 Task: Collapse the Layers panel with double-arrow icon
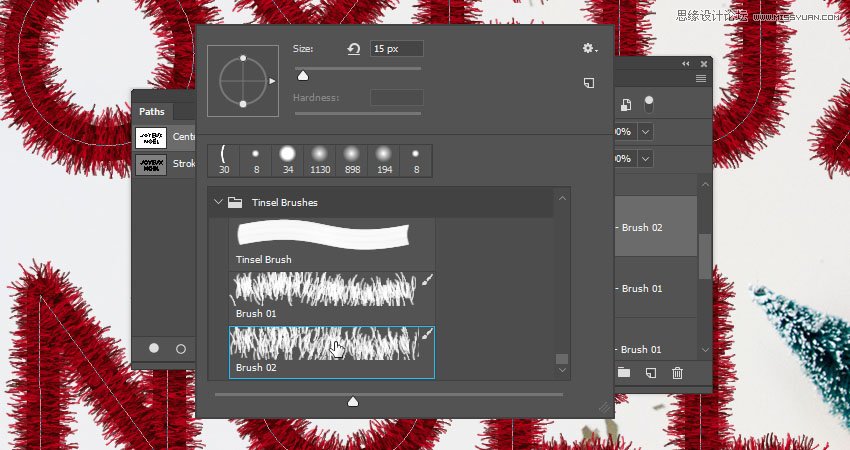tap(686, 64)
